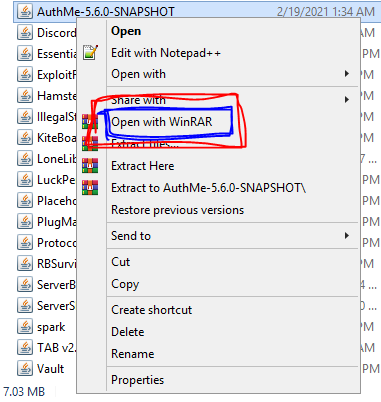The height and width of the screenshot is (402, 381).
Task: Open the Send to submenu
Action: (x=131, y=236)
